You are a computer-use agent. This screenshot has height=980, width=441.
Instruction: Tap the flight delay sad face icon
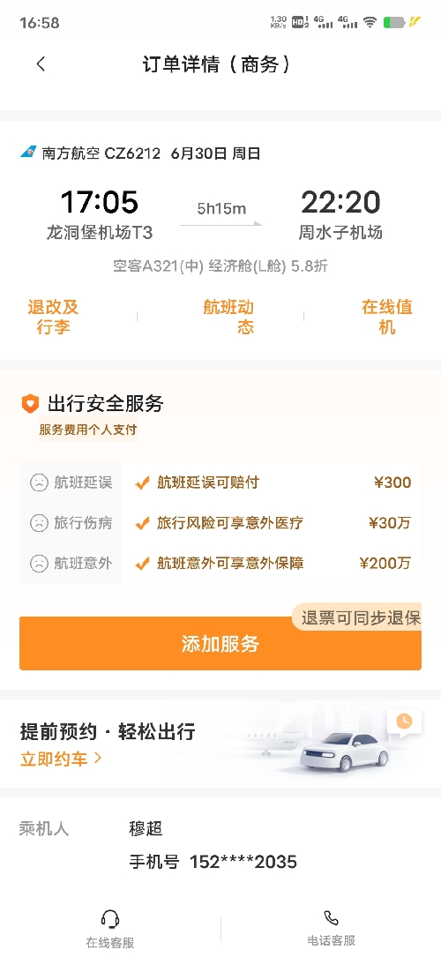pyautogui.click(x=39, y=483)
